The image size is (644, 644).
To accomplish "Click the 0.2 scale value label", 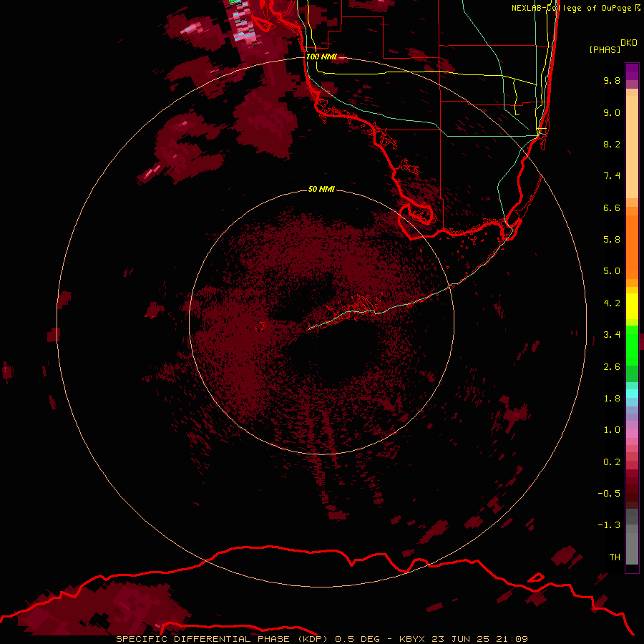I will click(x=612, y=462).
